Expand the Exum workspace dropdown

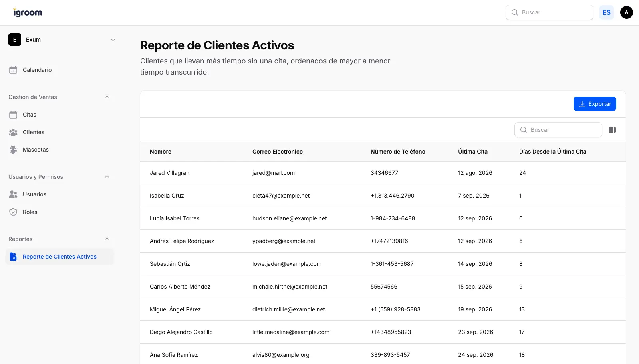click(x=113, y=40)
